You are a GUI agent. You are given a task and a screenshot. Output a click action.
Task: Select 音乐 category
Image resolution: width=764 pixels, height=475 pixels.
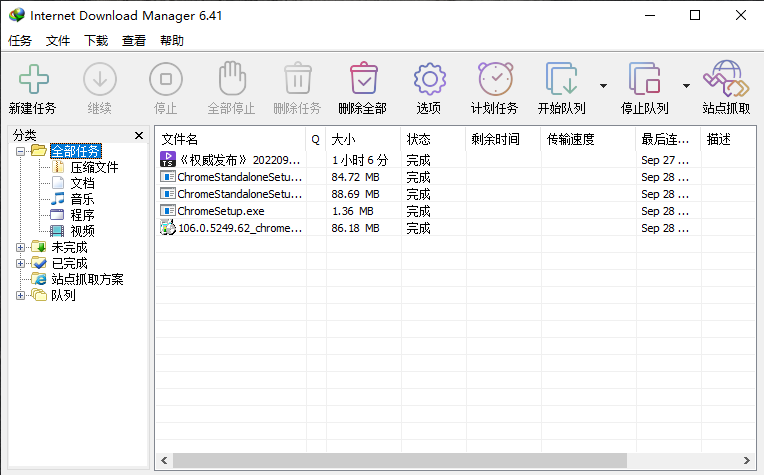point(82,199)
